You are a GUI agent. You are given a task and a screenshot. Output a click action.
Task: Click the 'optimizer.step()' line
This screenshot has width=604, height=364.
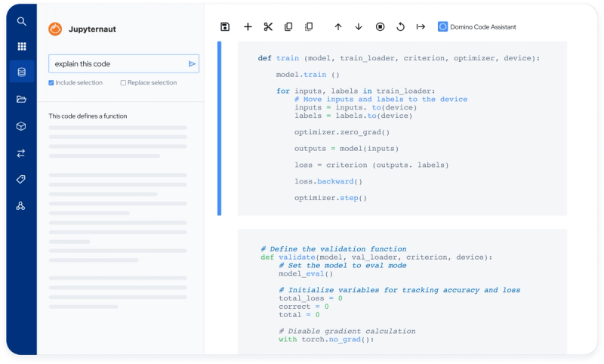331,198
